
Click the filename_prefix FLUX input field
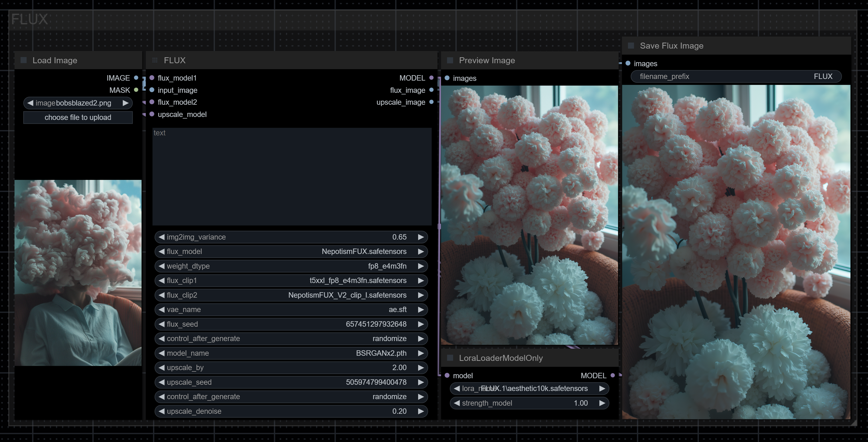736,77
